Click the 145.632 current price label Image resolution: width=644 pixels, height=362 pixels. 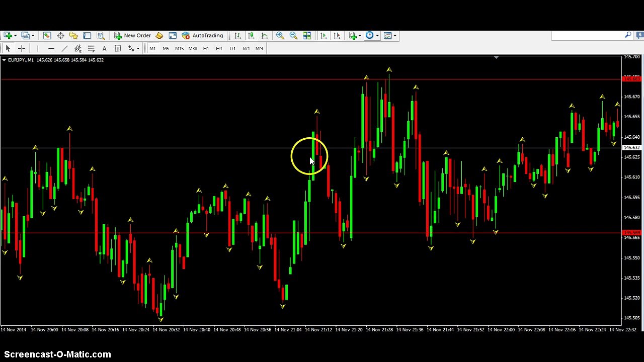632,147
